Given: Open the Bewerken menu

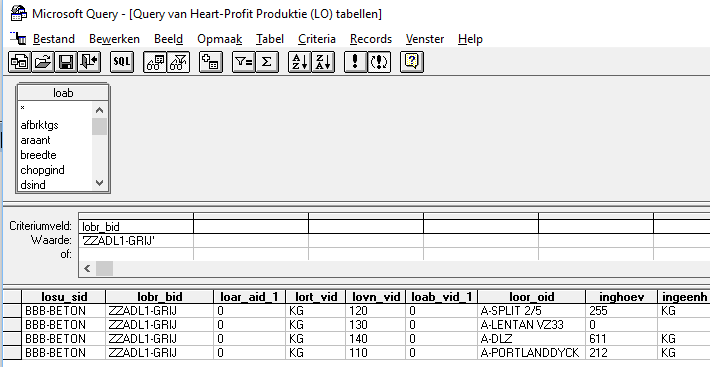Looking at the screenshot, I should coord(114,39).
